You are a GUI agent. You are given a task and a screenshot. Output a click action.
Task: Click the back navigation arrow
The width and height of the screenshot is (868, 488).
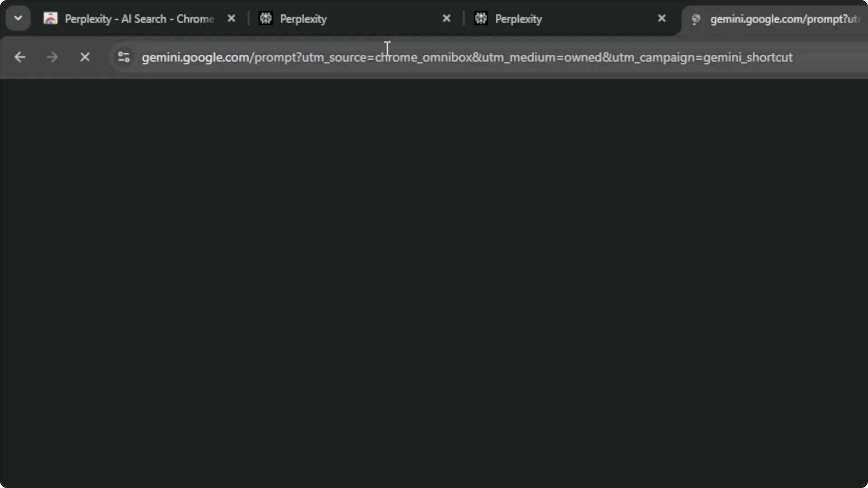point(20,57)
